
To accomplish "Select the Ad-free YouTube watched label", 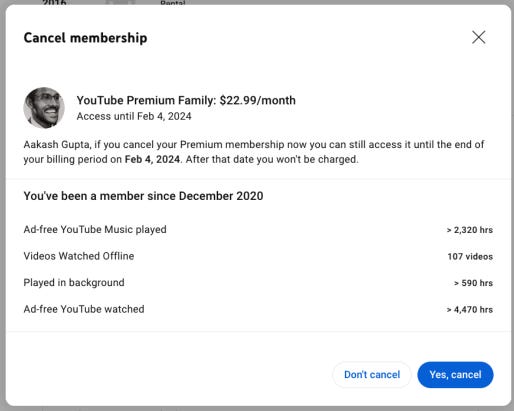I will [x=84, y=309].
